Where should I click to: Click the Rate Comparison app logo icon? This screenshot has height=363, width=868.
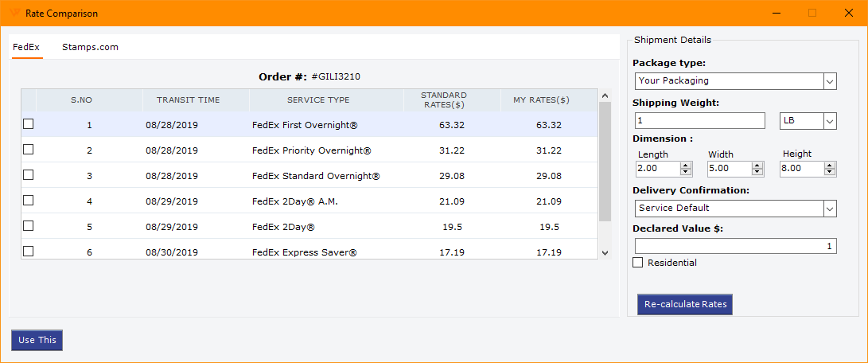[15, 14]
